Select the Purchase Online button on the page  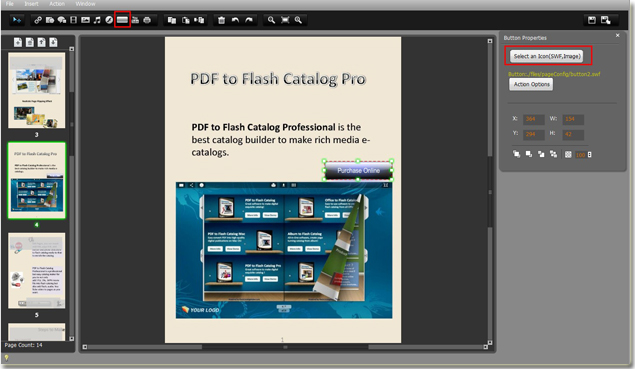(x=358, y=171)
